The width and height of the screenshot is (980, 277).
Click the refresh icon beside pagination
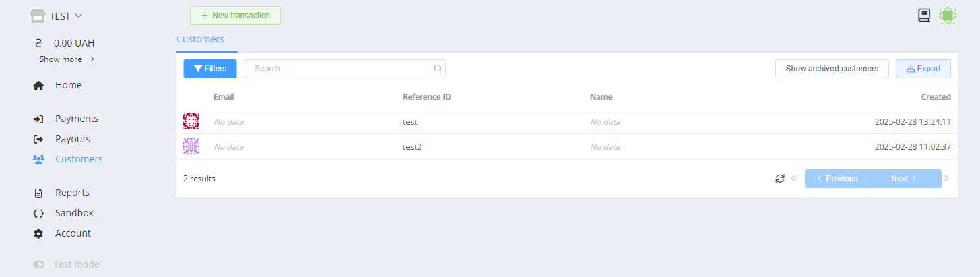point(780,179)
